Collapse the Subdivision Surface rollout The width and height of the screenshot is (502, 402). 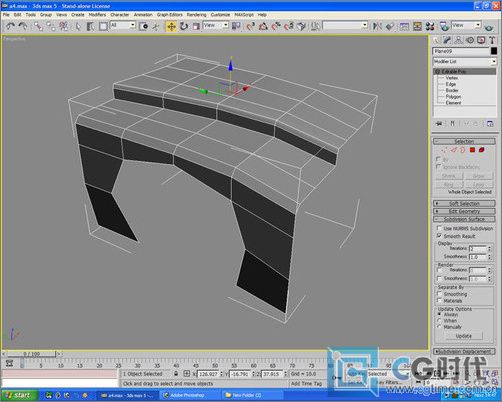click(464, 219)
